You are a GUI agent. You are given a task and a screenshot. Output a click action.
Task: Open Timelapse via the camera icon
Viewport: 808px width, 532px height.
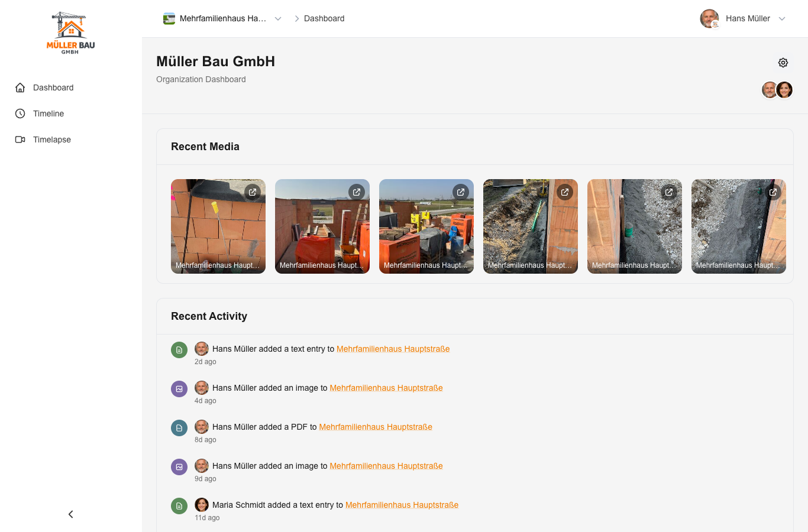[20, 140]
